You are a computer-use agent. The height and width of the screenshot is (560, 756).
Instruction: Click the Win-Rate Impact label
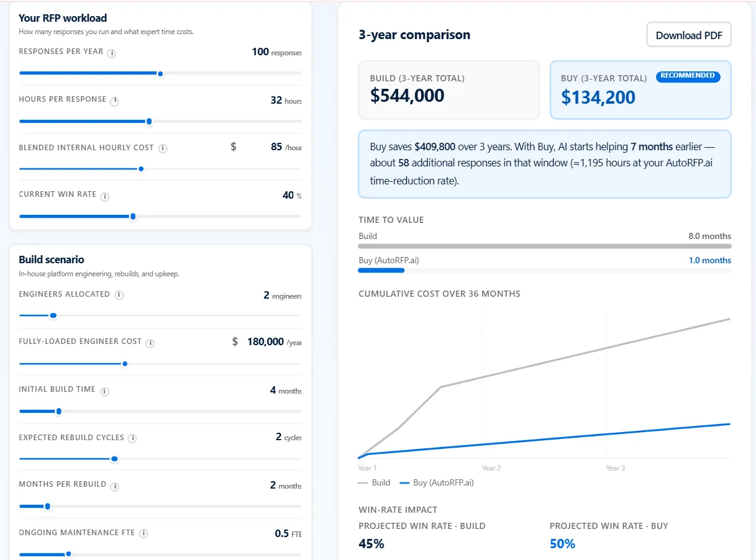pos(398,510)
